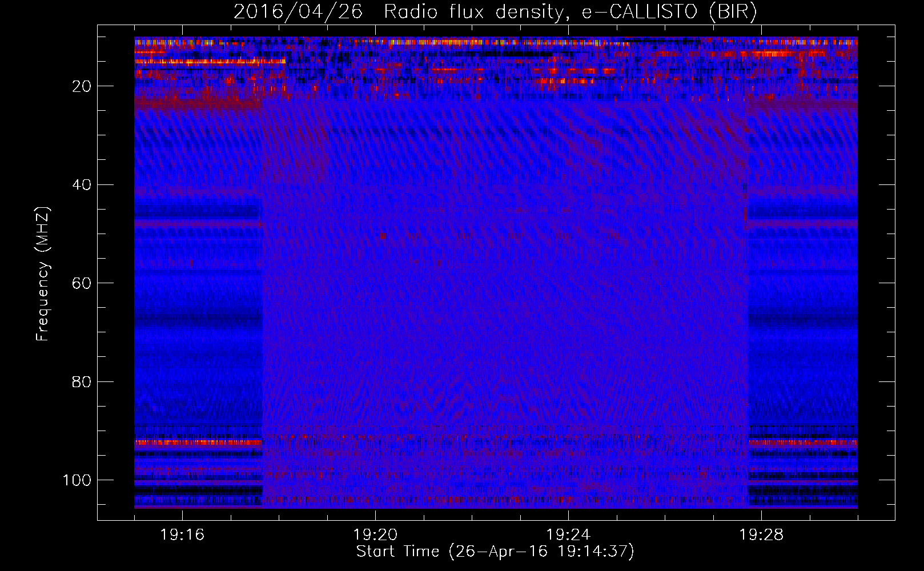Click the '19:24' time tick label

click(x=568, y=535)
